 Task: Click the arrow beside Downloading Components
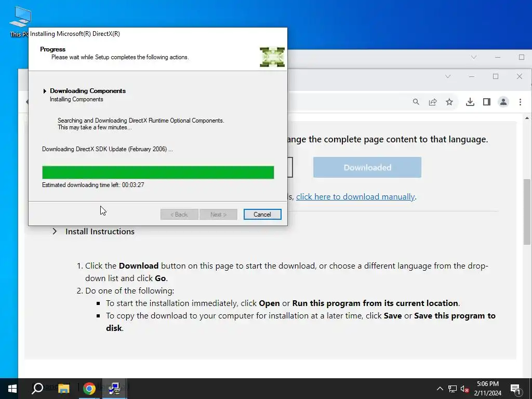pos(45,91)
